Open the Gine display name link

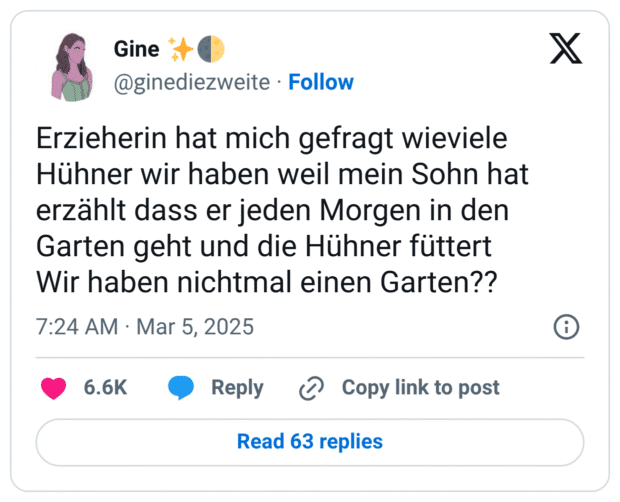[x=137, y=49]
